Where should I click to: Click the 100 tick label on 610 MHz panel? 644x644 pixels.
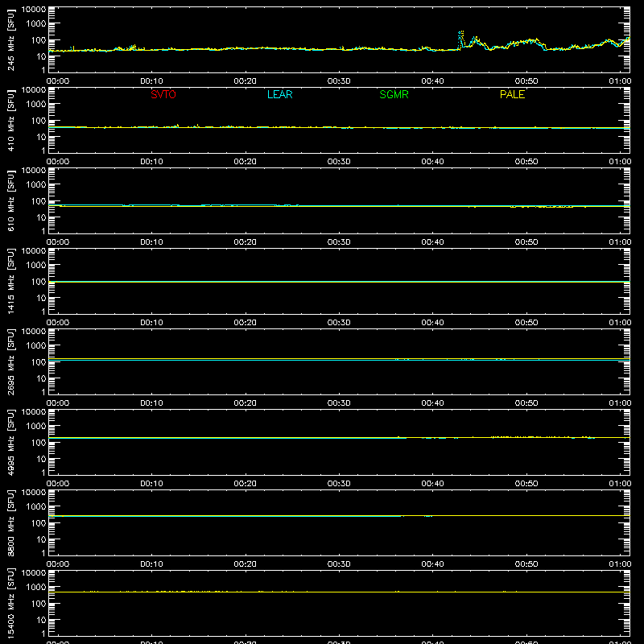point(39,201)
